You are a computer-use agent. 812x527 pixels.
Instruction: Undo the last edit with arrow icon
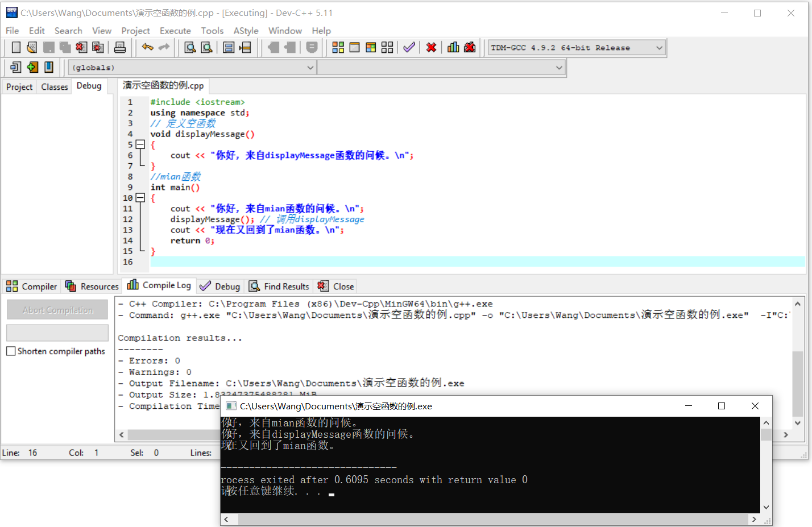[148, 48]
